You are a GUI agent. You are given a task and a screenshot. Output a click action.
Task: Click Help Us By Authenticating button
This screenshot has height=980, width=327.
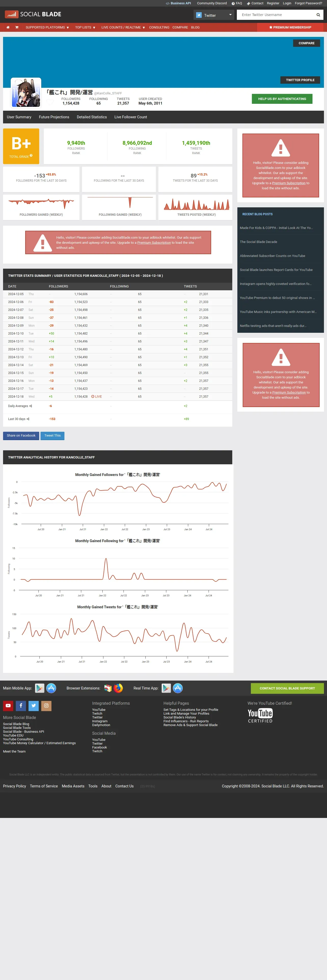pos(282,99)
